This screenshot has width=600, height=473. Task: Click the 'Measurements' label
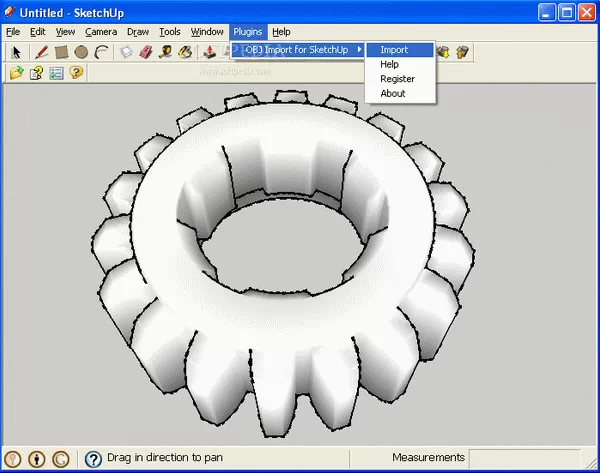428,457
